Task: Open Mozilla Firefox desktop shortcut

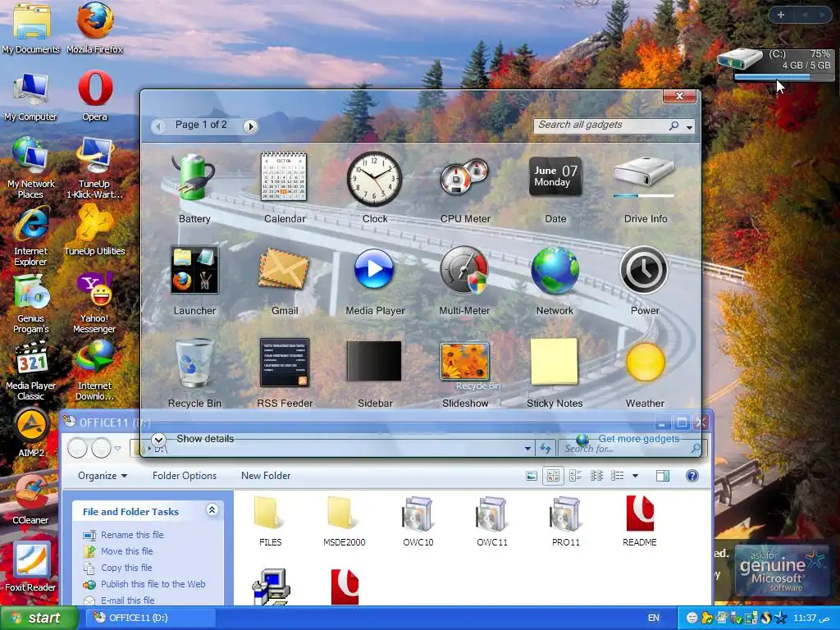Action: pyautogui.click(x=95, y=28)
